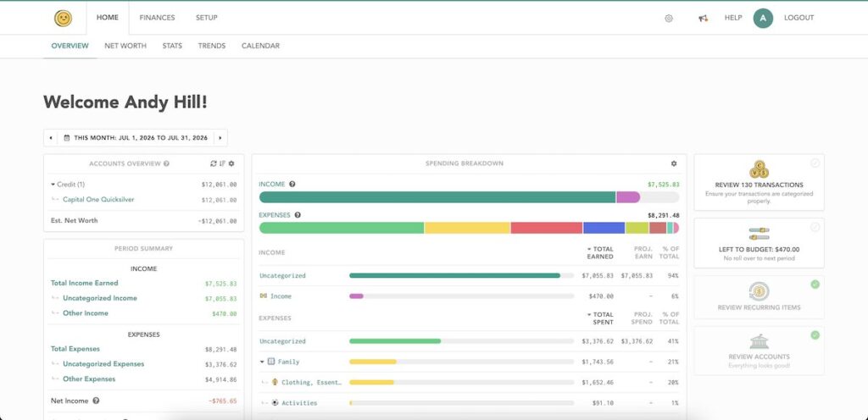Open the Accounts Overview help question mark
This screenshot has width=868, height=420.
click(167, 163)
